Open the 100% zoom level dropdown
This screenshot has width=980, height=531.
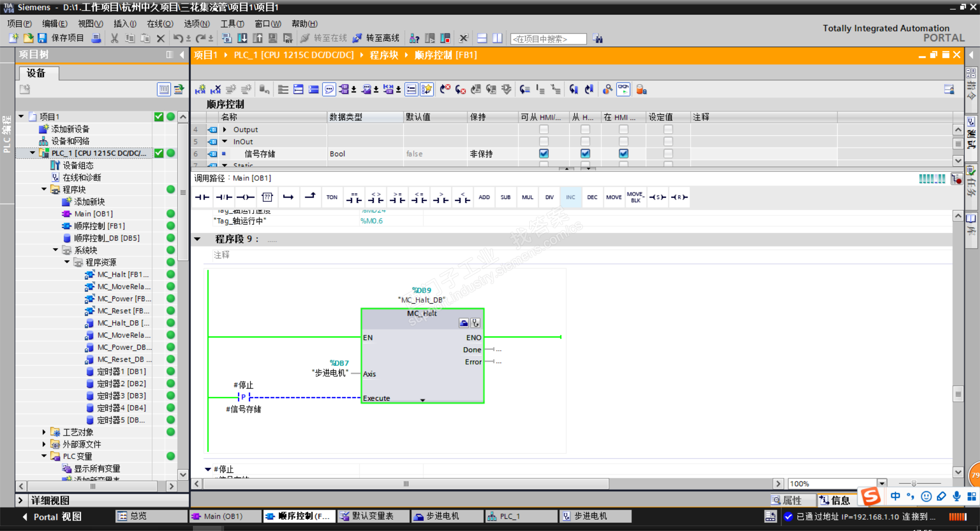tap(881, 484)
